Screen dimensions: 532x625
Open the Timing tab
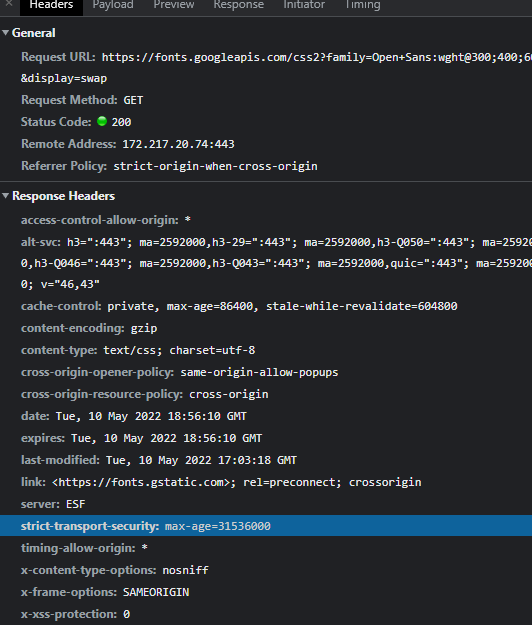tap(363, 5)
